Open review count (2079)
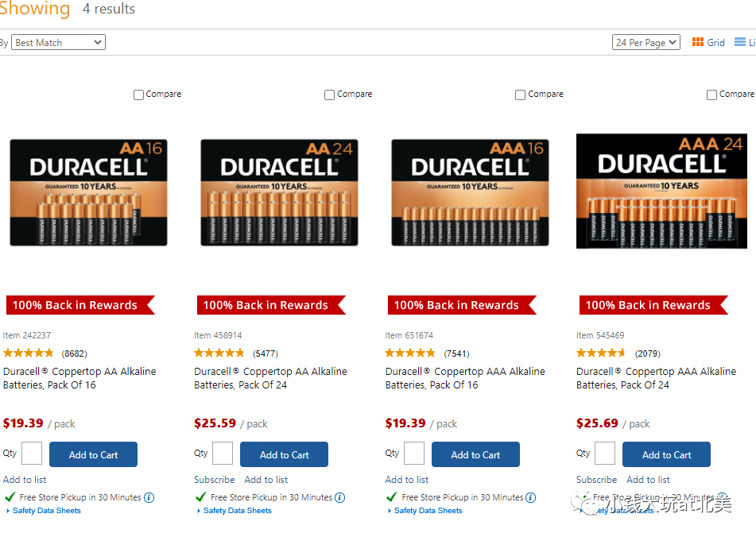The height and width of the screenshot is (537, 756). point(648,353)
